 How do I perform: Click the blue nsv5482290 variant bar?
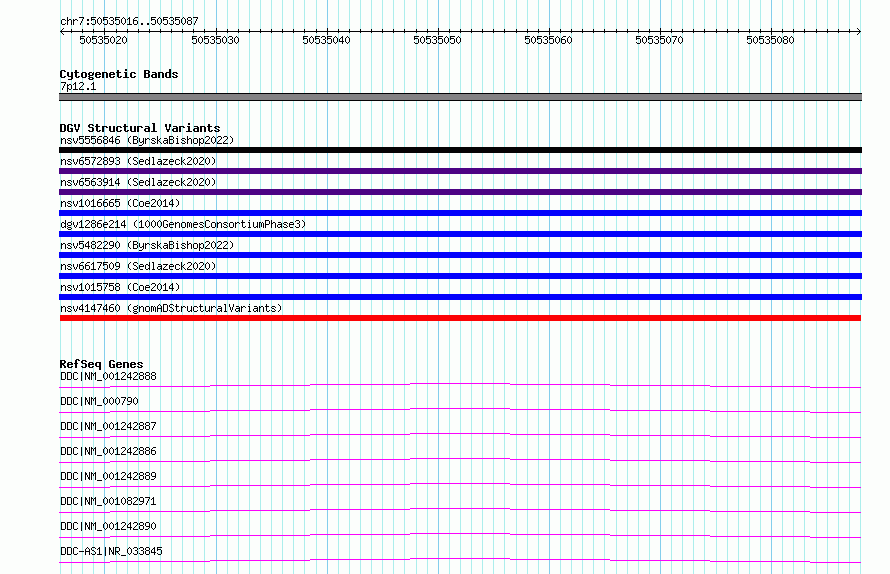click(x=460, y=255)
